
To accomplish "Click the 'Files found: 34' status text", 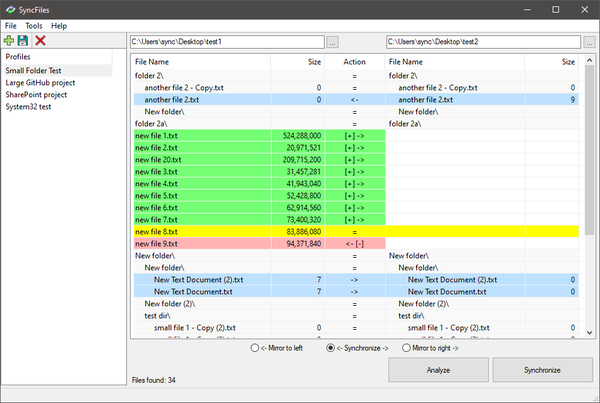I will (x=153, y=380).
